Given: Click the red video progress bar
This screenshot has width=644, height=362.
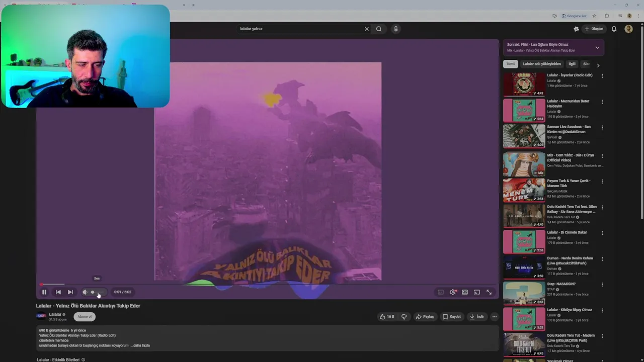Looking at the screenshot, I should [x=267, y=285].
